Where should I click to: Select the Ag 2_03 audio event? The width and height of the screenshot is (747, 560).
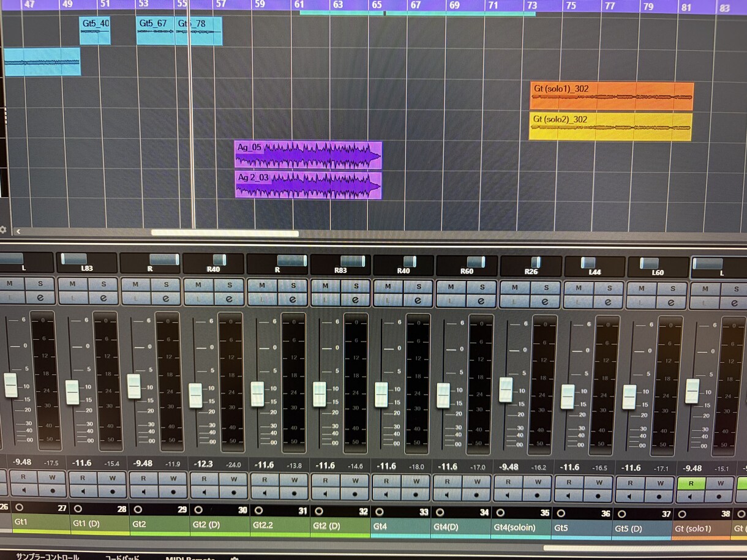(x=308, y=185)
